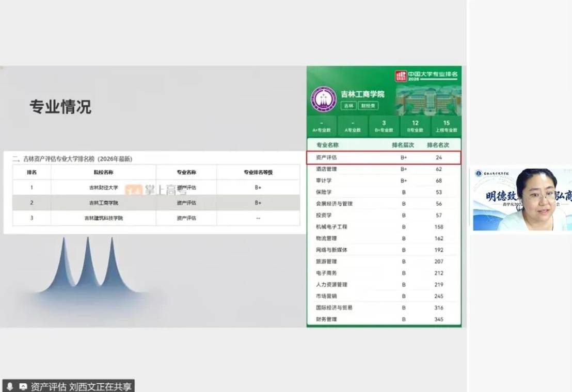Select the highlighted 资产评估 row ranked 24
Screen dimensions: 572x392
(384, 157)
